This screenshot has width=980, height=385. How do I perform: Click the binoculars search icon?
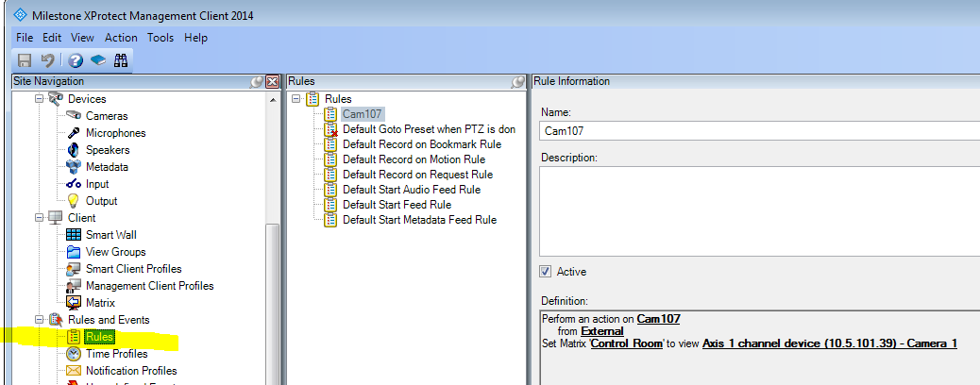click(x=121, y=60)
